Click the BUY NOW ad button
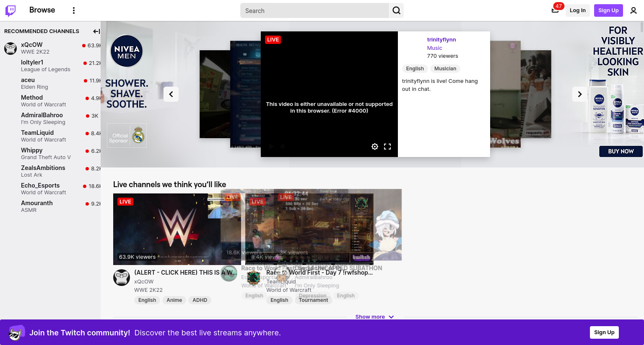The height and width of the screenshot is (345, 644). tap(621, 151)
